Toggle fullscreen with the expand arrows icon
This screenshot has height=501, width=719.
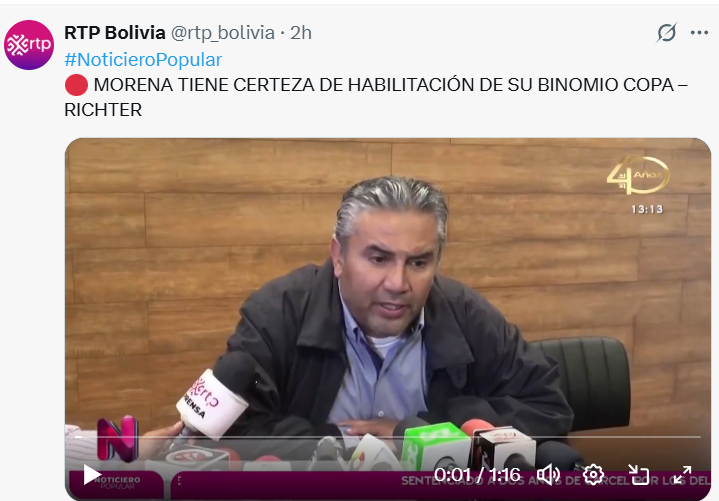tap(682, 475)
